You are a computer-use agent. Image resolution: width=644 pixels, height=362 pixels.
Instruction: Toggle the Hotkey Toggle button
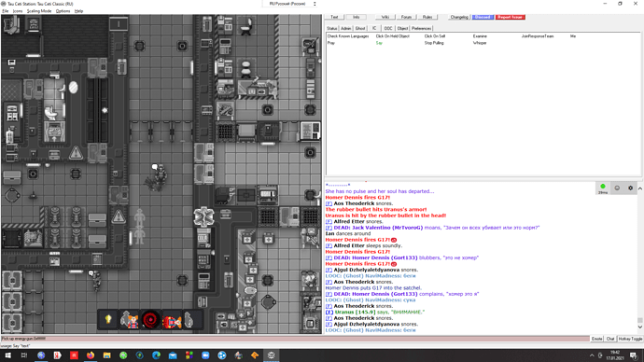(x=630, y=339)
